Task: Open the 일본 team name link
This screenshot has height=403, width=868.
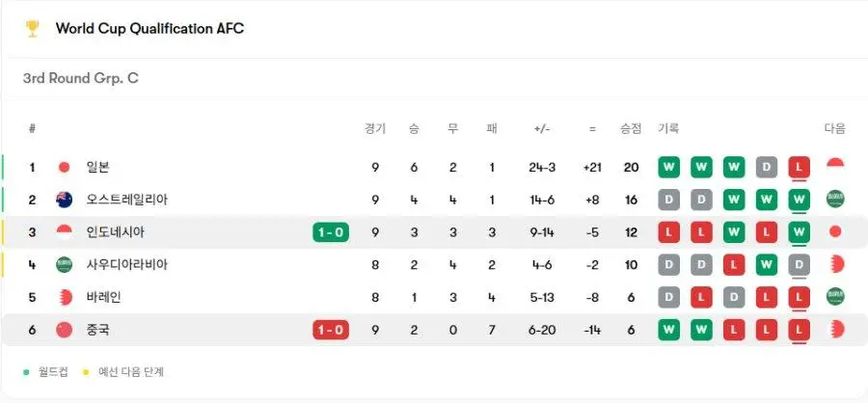Action: (98, 167)
